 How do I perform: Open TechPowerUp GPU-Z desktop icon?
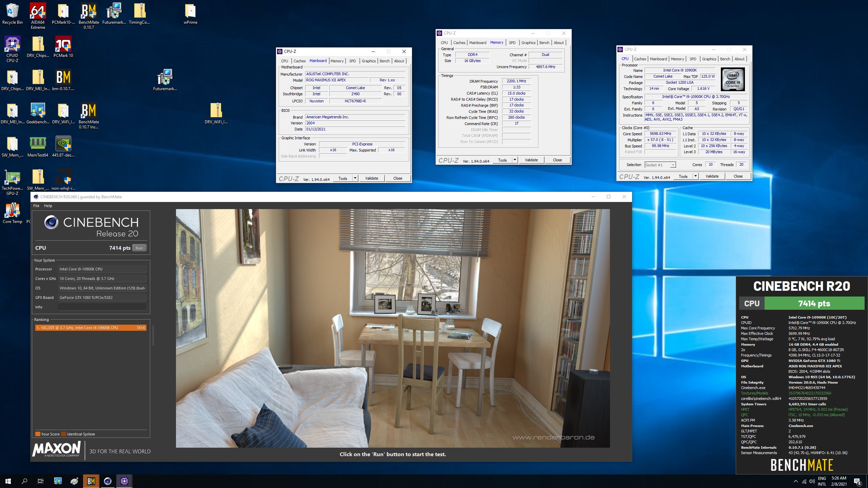tap(13, 182)
